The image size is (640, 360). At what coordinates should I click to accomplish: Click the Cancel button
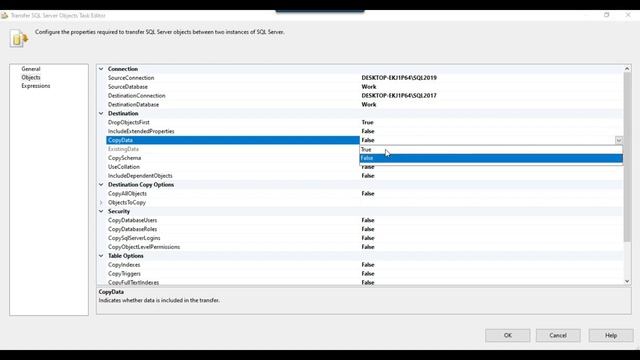tap(558, 336)
